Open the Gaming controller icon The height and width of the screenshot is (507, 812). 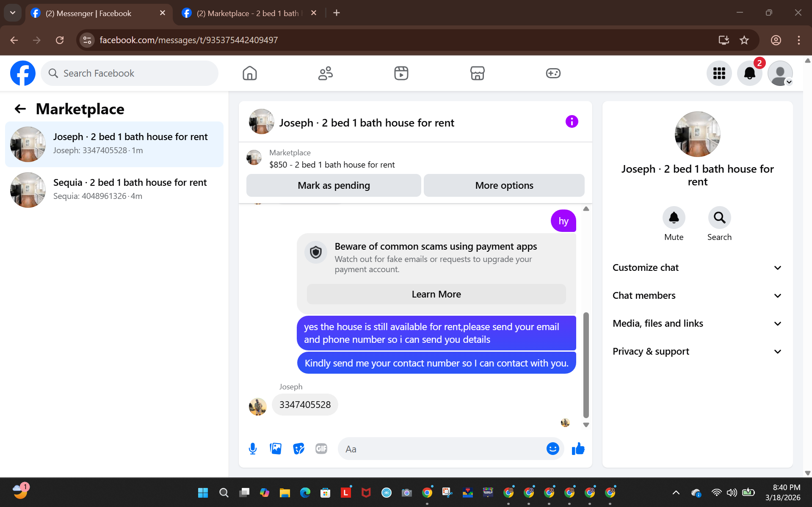[x=553, y=73]
